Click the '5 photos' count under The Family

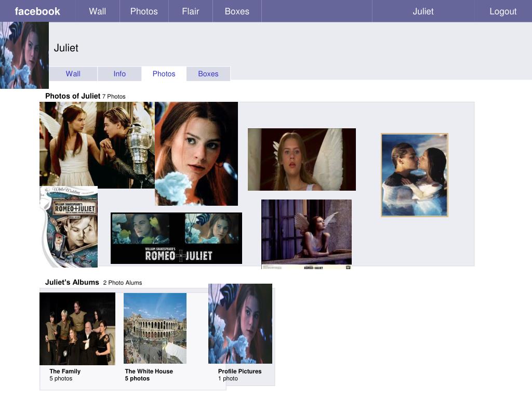pos(61,378)
